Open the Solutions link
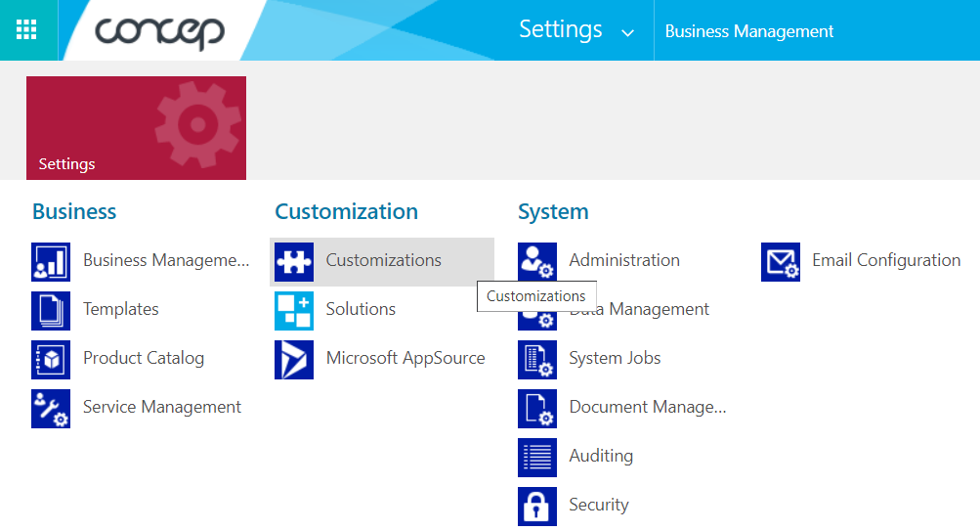Screen dimensions: 980x531 361,309
